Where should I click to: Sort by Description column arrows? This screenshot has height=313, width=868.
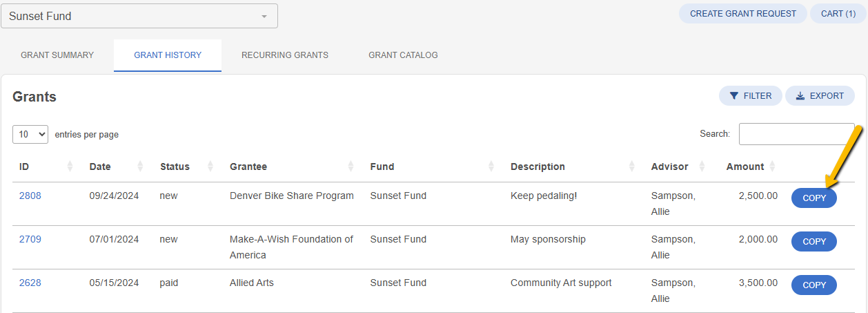point(632,167)
